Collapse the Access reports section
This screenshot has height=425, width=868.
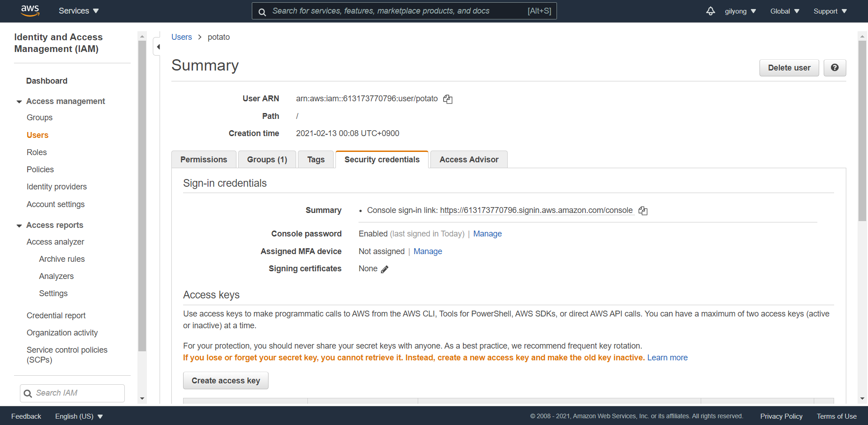point(19,226)
